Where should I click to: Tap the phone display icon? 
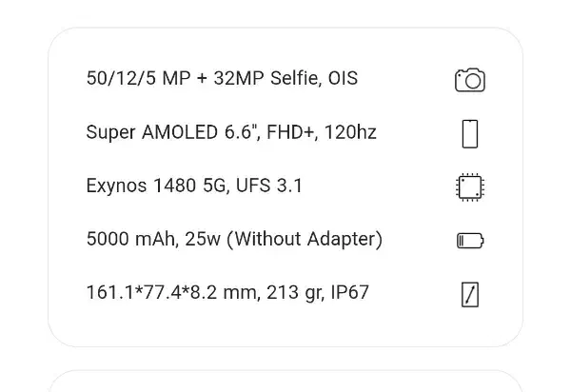[469, 133]
